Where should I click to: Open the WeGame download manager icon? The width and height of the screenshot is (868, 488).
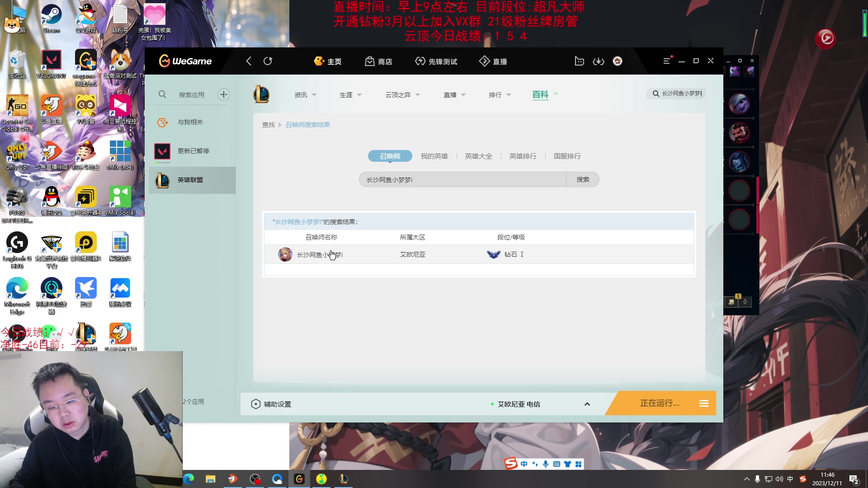point(599,61)
